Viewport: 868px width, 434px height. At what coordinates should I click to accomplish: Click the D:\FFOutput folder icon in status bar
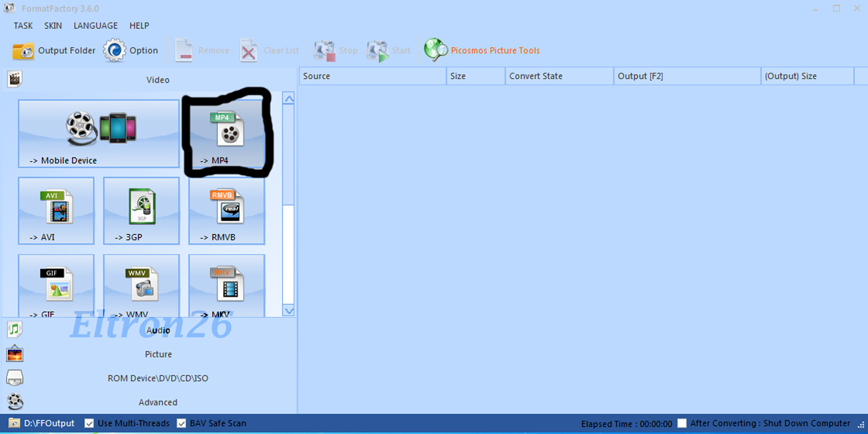[14, 423]
